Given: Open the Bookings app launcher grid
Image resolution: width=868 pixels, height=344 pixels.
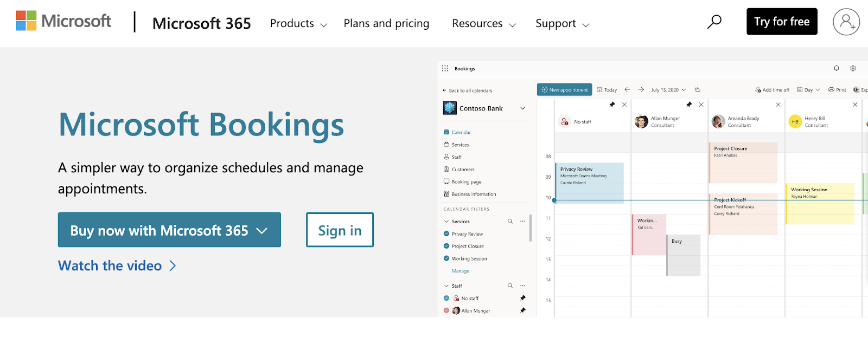Looking at the screenshot, I should pos(445,68).
